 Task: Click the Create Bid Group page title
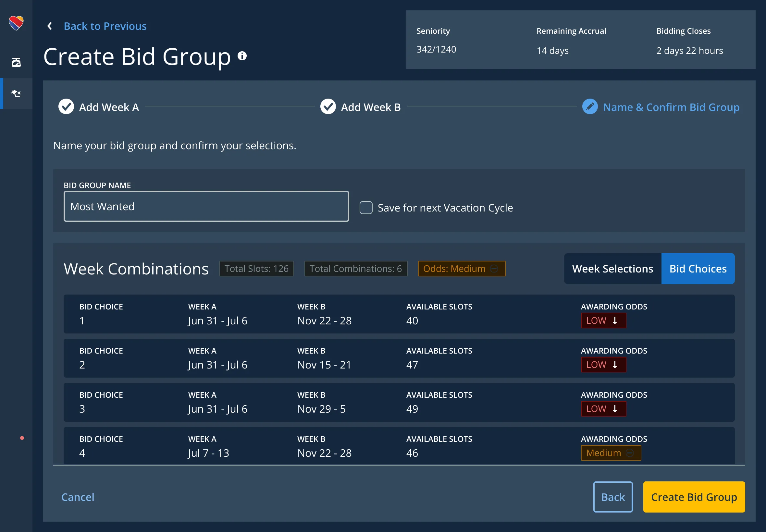(x=137, y=57)
